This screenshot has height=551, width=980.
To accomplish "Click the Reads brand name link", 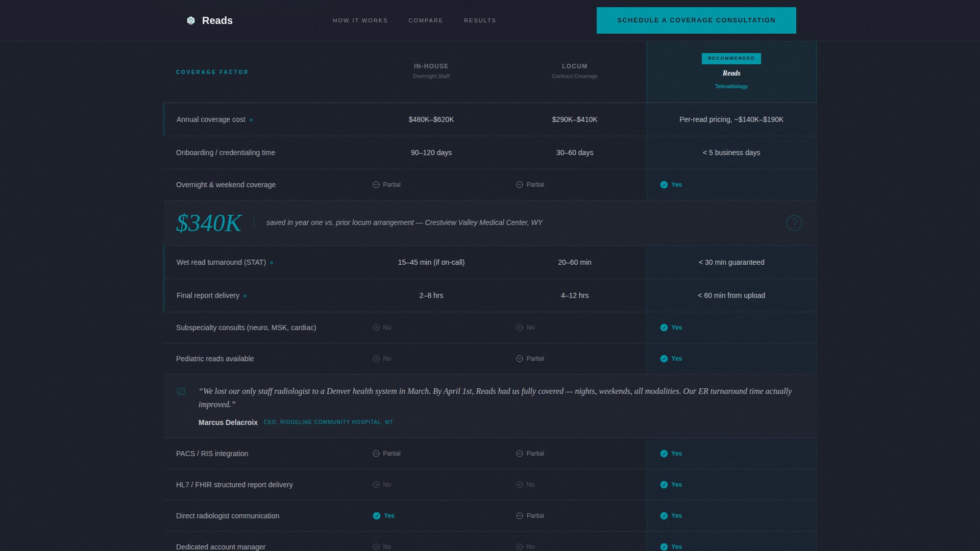I will pyautogui.click(x=217, y=20).
